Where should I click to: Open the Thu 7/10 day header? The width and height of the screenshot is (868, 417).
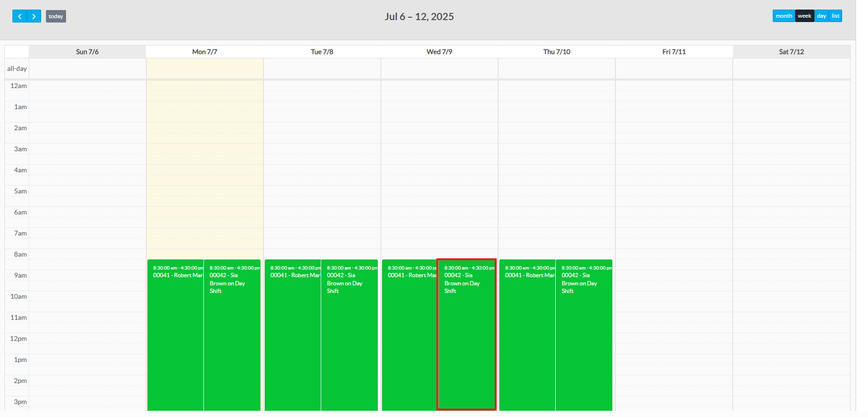[556, 52]
